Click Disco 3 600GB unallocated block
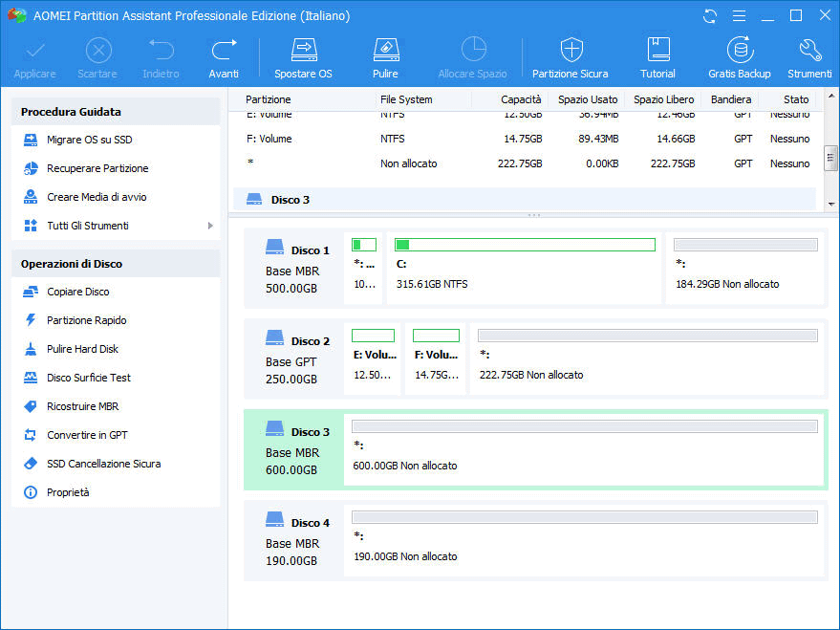The image size is (840, 630). click(584, 449)
